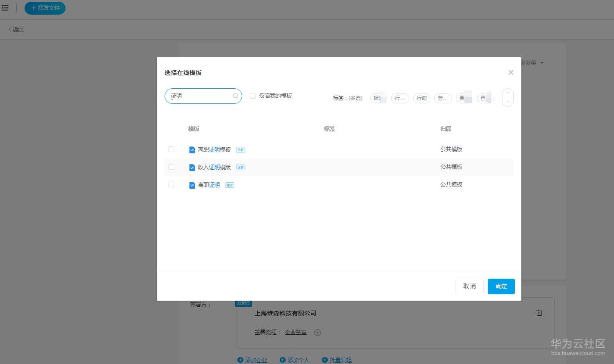Delete 上海维森科技有限公司 with the trash icon

[539, 313]
